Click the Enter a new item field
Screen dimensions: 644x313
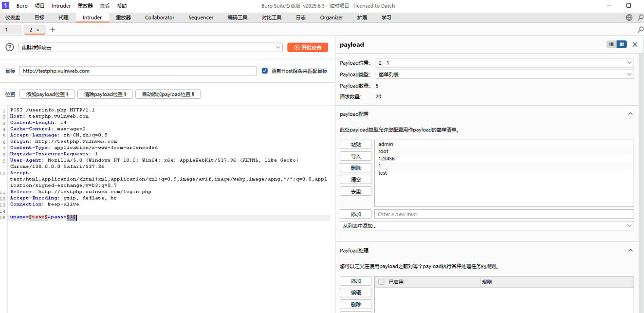pyautogui.click(x=504, y=214)
